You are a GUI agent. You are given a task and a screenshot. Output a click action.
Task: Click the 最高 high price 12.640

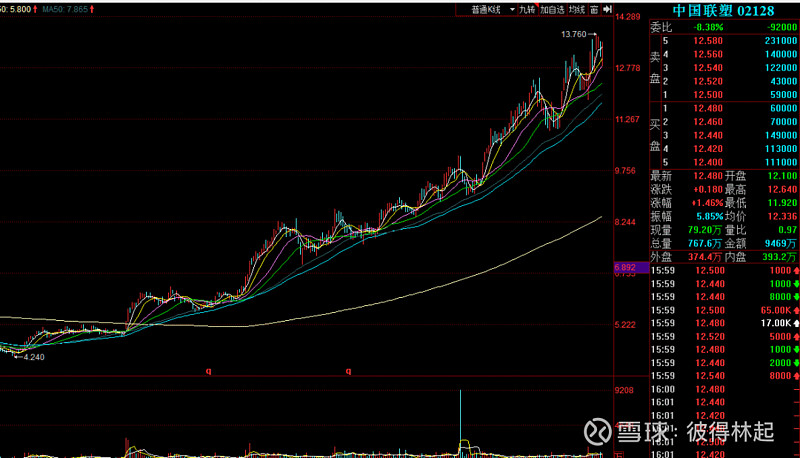point(782,190)
